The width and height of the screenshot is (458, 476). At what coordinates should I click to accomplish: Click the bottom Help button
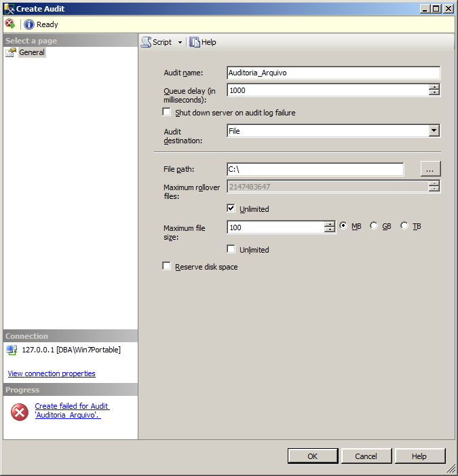pyautogui.click(x=419, y=456)
